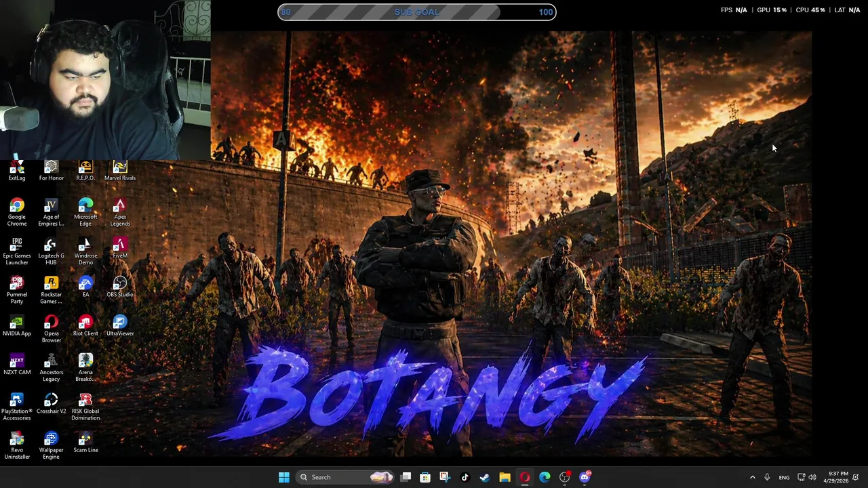The width and height of the screenshot is (868, 488).
Task: Select the Riot Client desktop shortcut
Action: tap(85, 325)
